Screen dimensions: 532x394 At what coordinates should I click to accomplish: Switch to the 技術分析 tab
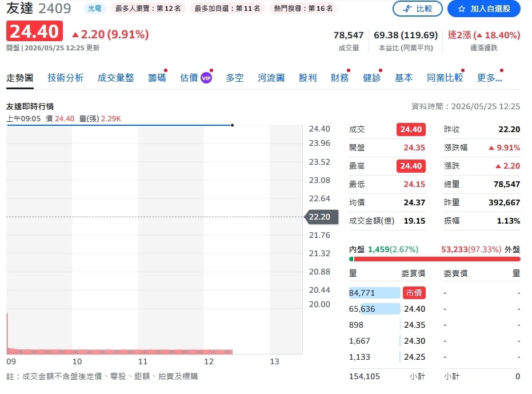click(x=66, y=78)
